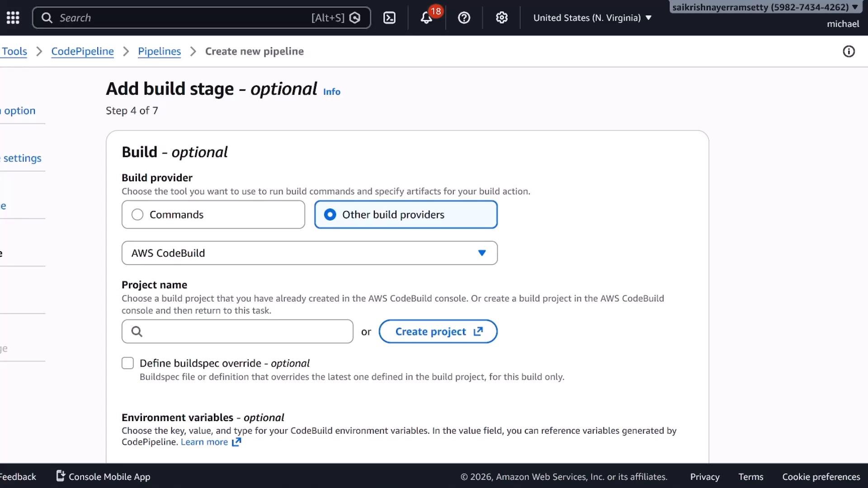The height and width of the screenshot is (488, 868).
Task: Click the Create project button
Action: (438, 332)
